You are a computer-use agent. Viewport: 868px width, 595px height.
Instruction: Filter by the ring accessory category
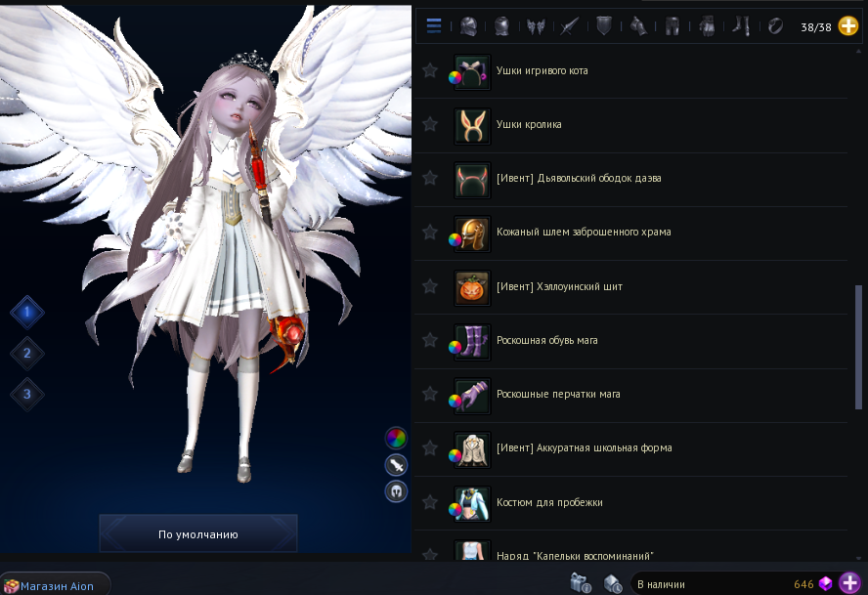pyautogui.click(x=775, y=26)
